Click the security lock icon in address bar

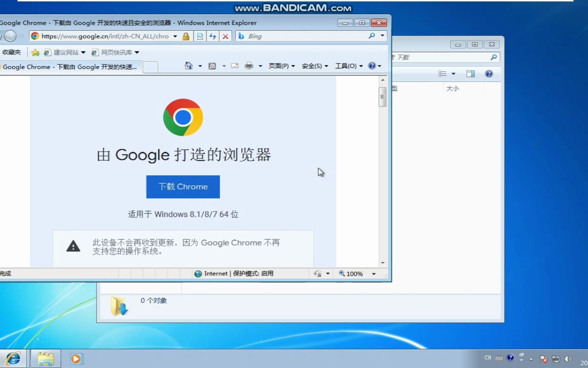pyautogui.click(x=186, y=36)
